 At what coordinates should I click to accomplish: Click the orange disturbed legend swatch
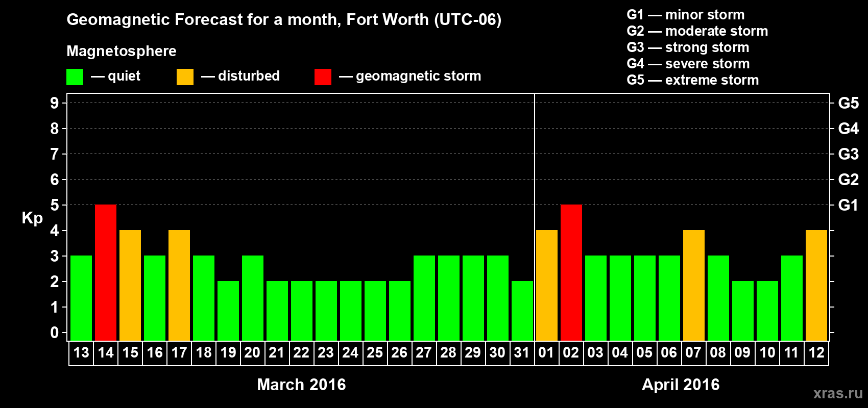coord(185,77)
